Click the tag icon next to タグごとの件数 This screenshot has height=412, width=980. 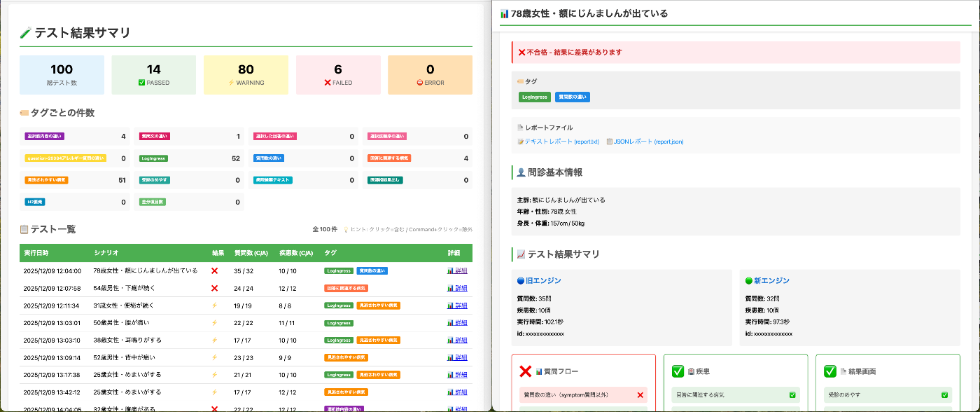24,112
